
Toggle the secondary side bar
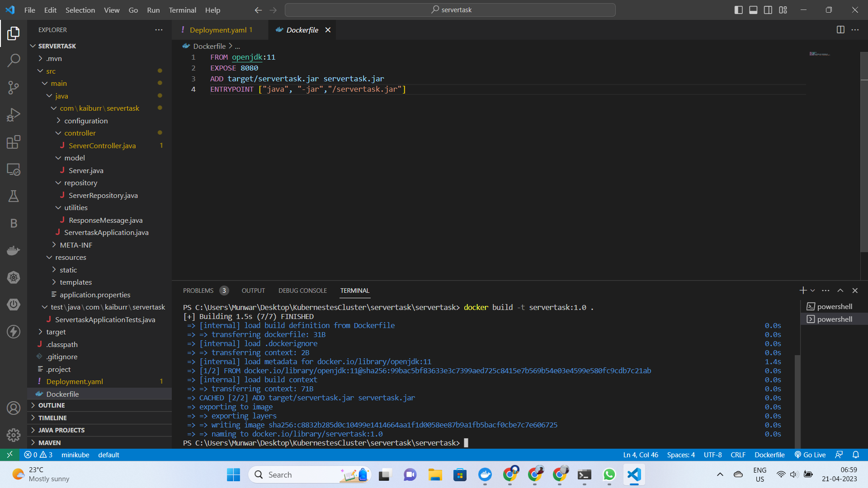click(768, 9)
